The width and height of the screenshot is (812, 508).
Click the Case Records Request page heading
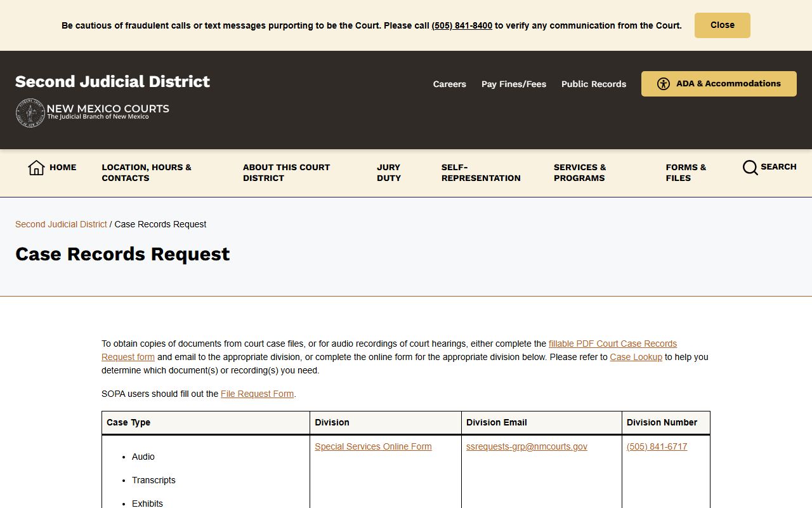click(122, 254)
